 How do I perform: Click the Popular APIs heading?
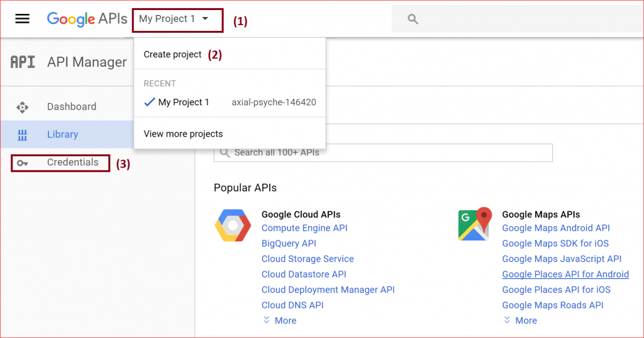coord(245,188)
